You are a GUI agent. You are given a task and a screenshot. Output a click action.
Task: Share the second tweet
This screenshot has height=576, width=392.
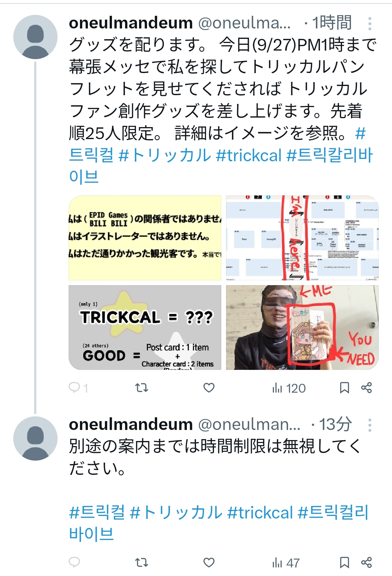366,562
